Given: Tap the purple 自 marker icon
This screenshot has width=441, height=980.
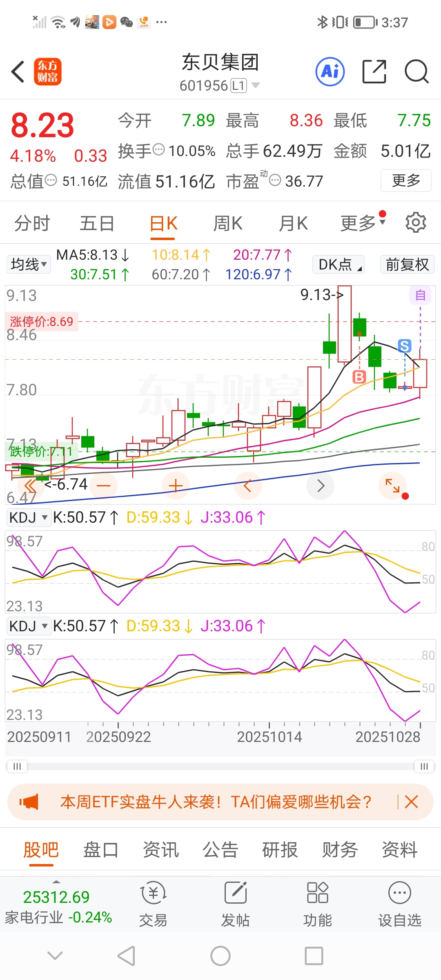Looking at the screenshot, I should coord(420,295).
